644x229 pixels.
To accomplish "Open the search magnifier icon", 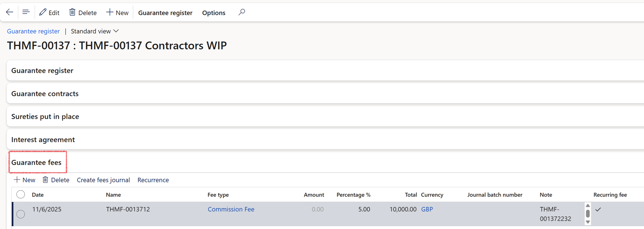I will click(241, 12).
